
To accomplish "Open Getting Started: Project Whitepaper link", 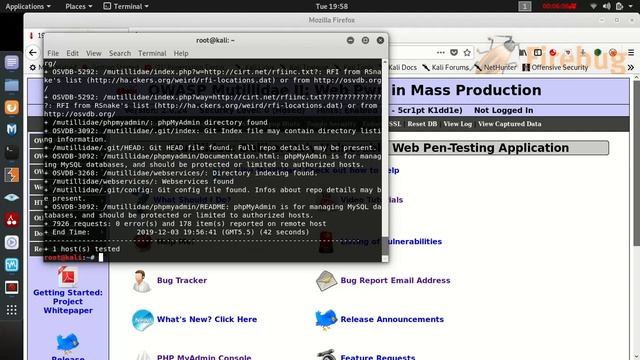I will point(68,301).
